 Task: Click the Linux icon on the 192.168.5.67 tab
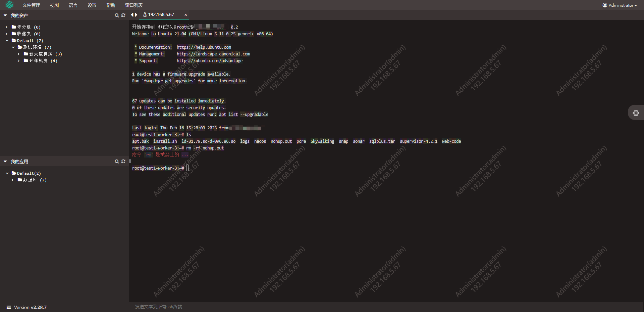(x=145, y=14)
